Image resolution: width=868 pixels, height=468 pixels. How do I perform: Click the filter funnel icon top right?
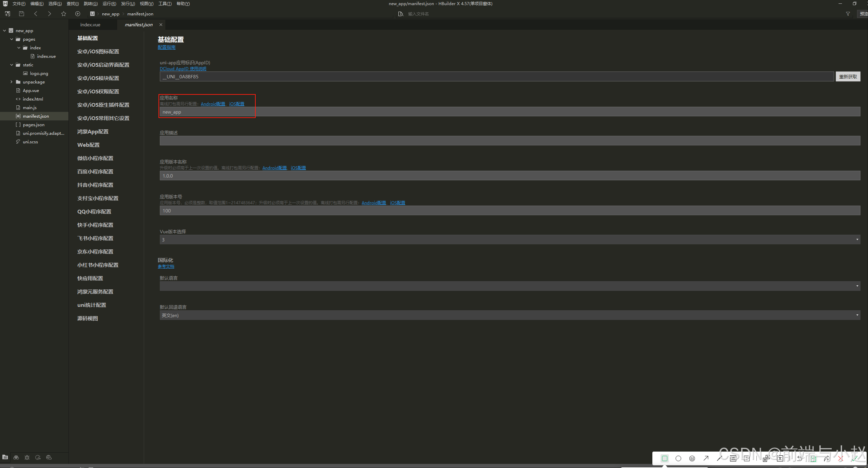point(848,14)
